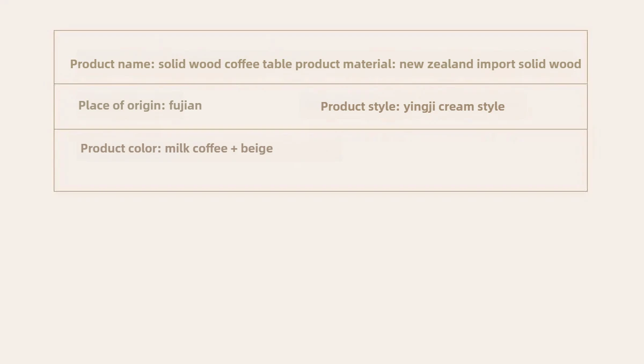Click the "Place of origin:" label
Viewport: 644px width, 364px height.
(x=122, y=105)
